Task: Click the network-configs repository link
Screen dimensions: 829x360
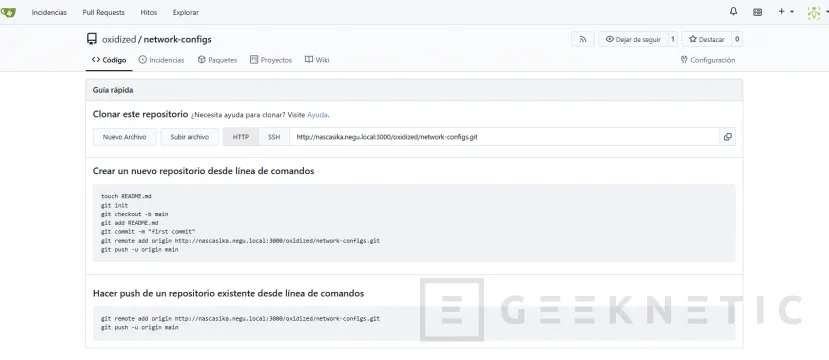Action: 178,40
